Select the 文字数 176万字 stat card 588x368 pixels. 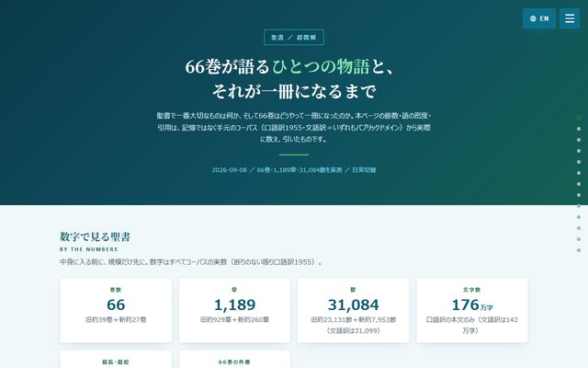[472, 310]
